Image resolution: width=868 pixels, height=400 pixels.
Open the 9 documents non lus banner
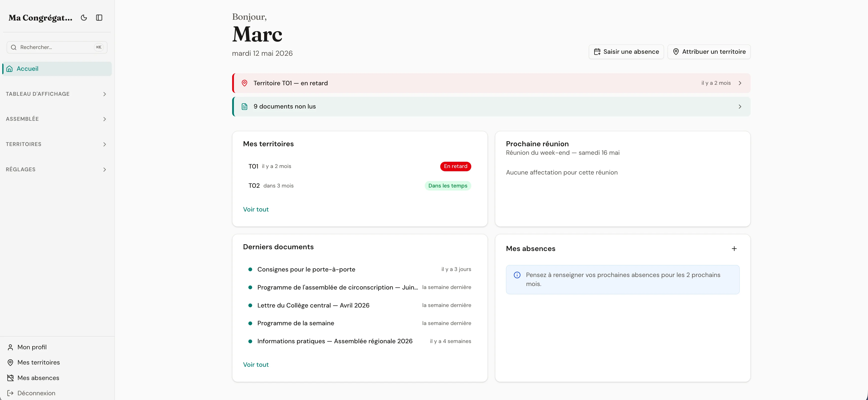click(x=491, y=106)
